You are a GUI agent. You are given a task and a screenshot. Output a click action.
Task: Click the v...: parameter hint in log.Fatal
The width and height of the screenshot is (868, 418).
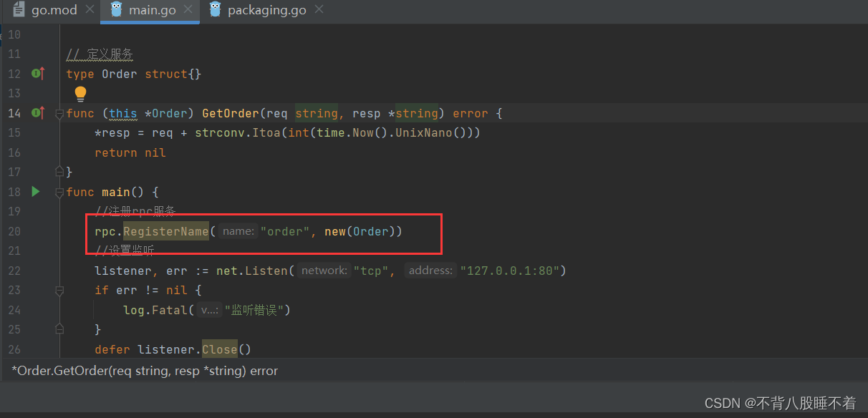point(209,310)
